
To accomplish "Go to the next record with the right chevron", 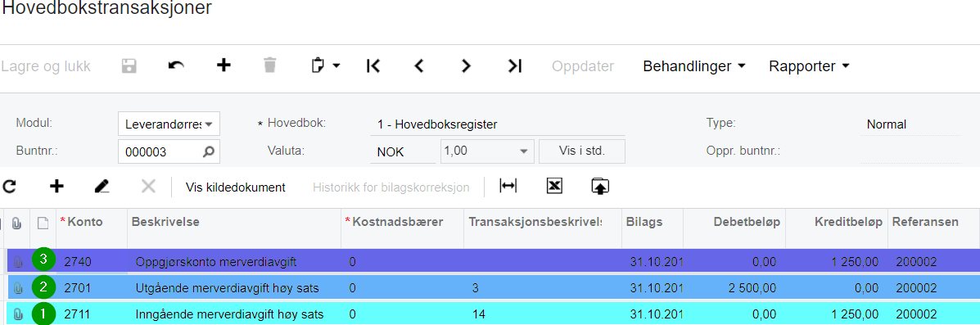I will click(x=466, y=65).
